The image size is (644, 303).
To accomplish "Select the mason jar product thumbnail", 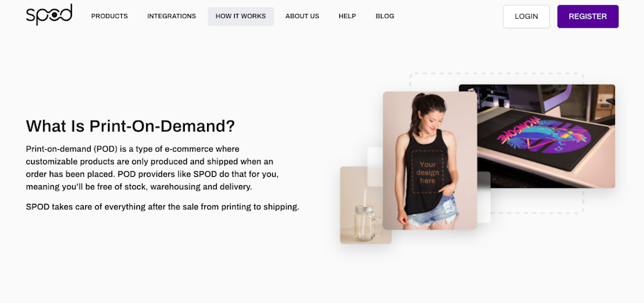I will pos(366,205).
